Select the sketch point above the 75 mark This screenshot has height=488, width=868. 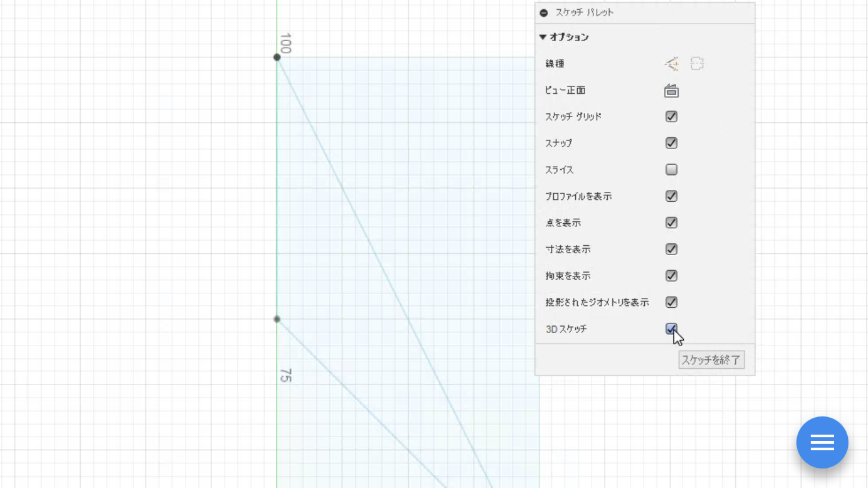277,319
